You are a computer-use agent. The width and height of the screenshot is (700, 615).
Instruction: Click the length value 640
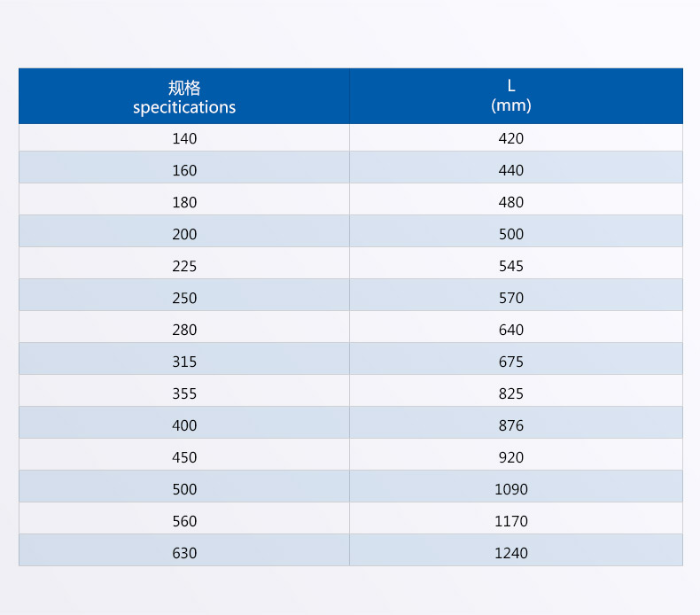pos(511,330)
